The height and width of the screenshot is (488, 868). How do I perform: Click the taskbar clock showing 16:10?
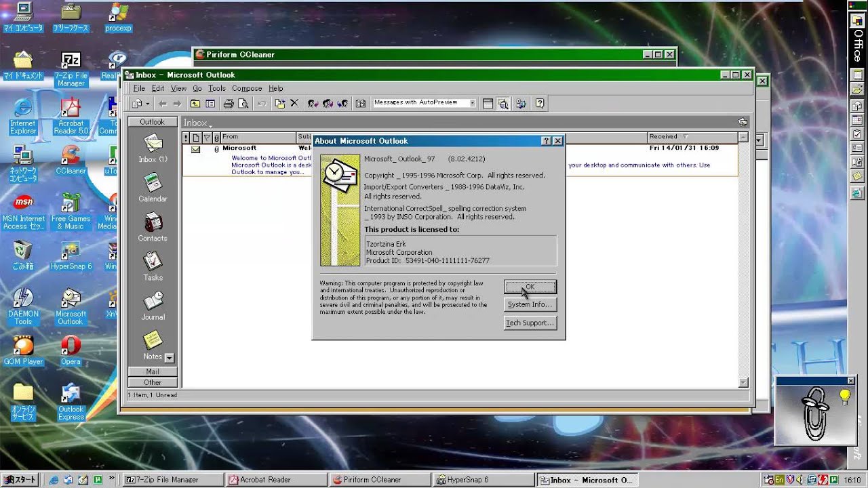[x=852, y=480]
